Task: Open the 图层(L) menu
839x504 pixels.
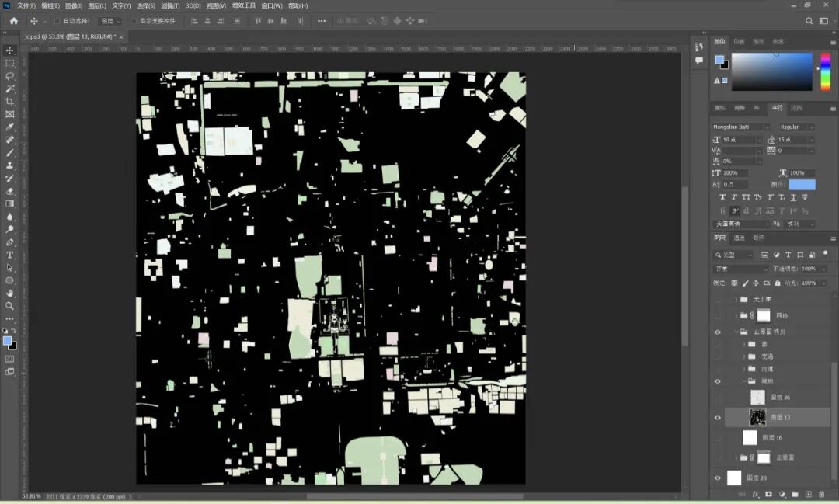Action: pos(97,6)
